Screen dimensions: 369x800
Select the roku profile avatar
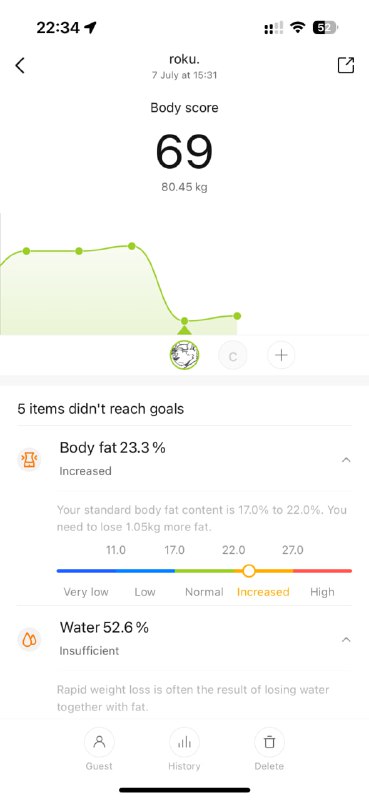click(x=184, y=355)
